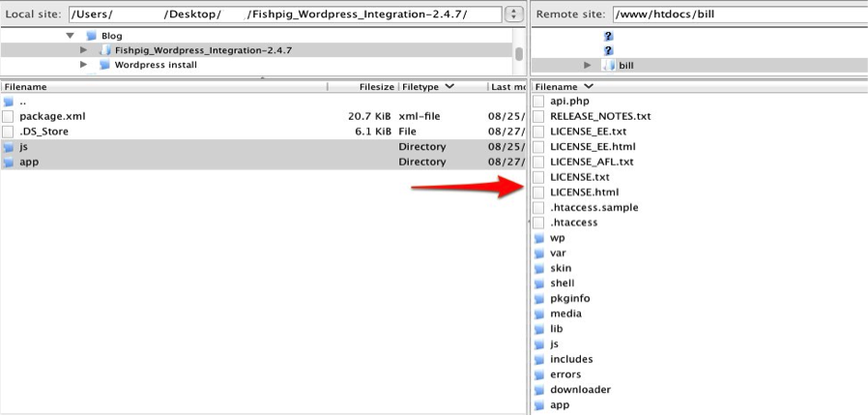Click the package.xml file icon
The height and width of the screenshot is (416, 868).
[x=9, y=116]
